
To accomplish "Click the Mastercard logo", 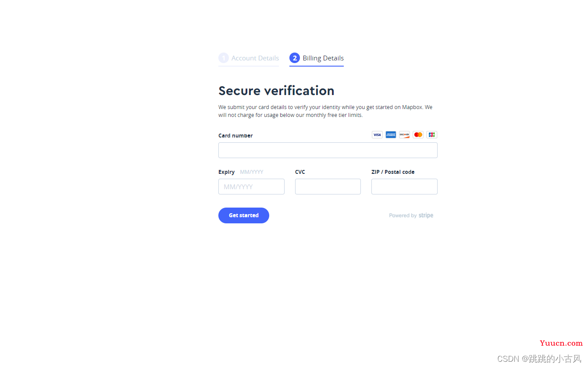I will point(418,135).
